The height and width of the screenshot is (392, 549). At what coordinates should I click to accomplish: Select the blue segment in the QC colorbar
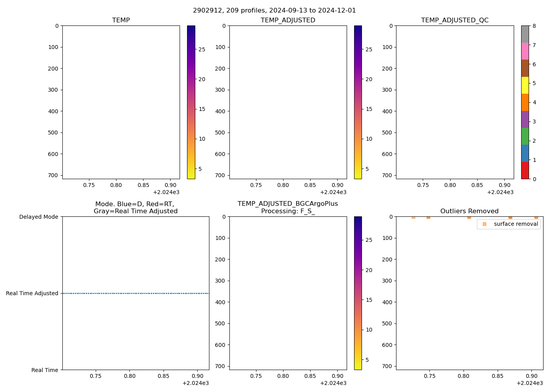click(x=525, y=153)
